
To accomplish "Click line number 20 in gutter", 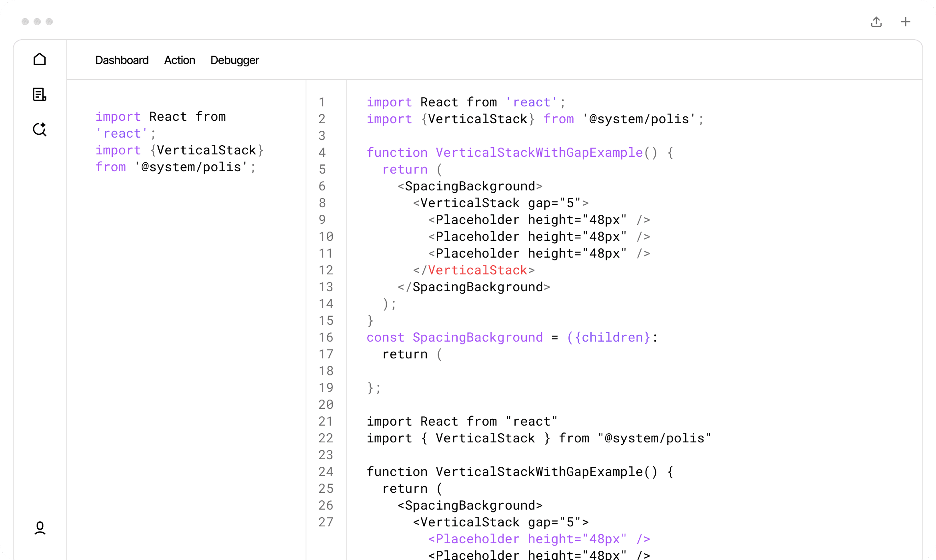I will pyautogui.click(x=326, y=404).
